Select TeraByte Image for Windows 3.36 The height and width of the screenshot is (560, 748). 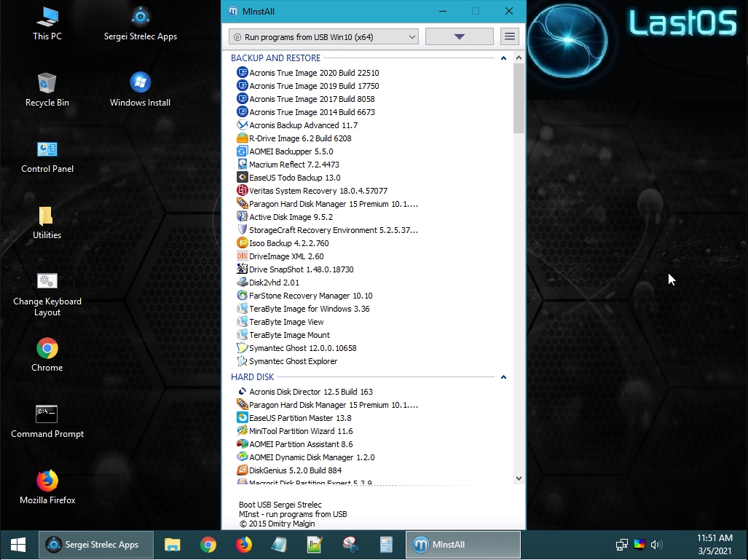[309, 309]
